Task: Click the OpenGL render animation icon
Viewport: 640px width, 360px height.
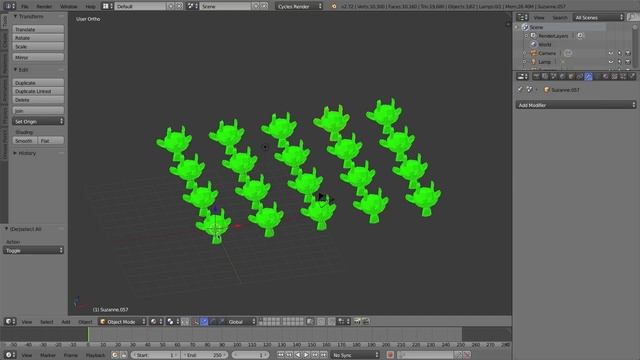Action: pyautogui.click(x=366, y=322)
